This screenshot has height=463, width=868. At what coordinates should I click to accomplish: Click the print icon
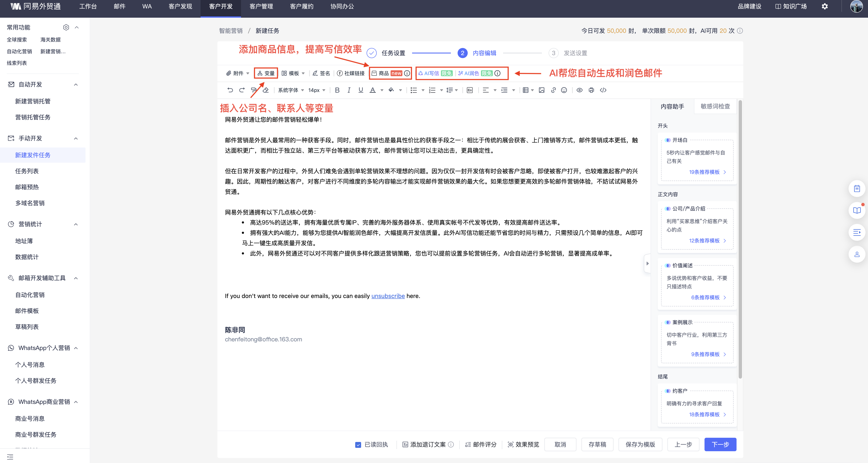coord(591,90)
